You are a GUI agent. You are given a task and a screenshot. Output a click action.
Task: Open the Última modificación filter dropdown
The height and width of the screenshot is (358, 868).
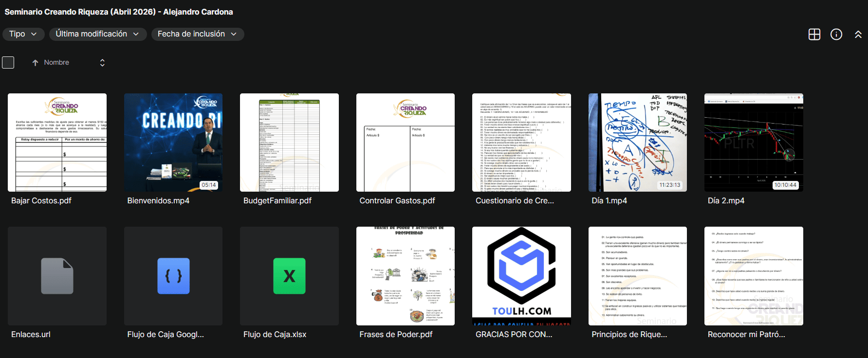tap(97, 34)
